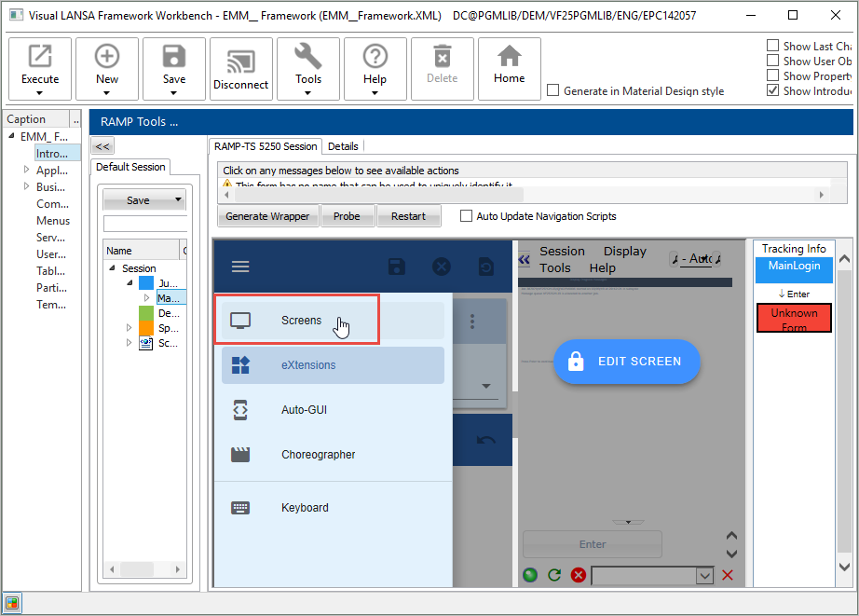Click the Disconnect toolbar button
This screenshot has height=616, width=859.
click(x=241, y=69)
